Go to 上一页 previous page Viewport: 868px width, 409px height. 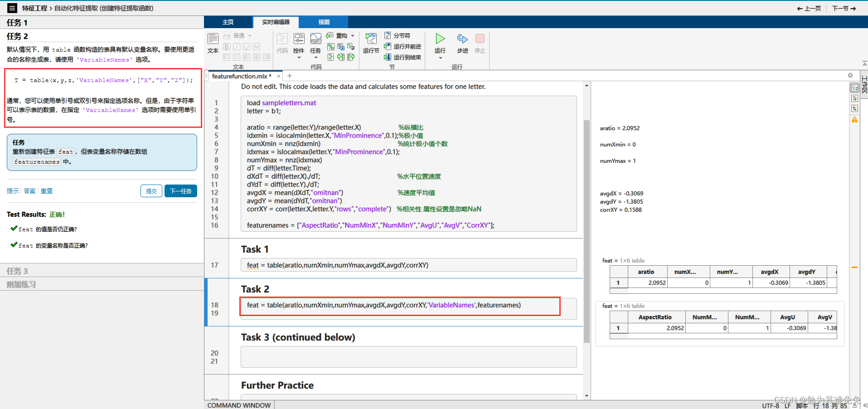809,8
